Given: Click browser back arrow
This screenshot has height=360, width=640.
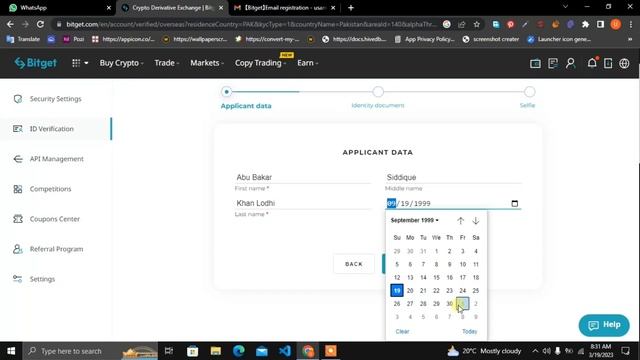Looking at the screenshot, I should [x=10, y=24].
